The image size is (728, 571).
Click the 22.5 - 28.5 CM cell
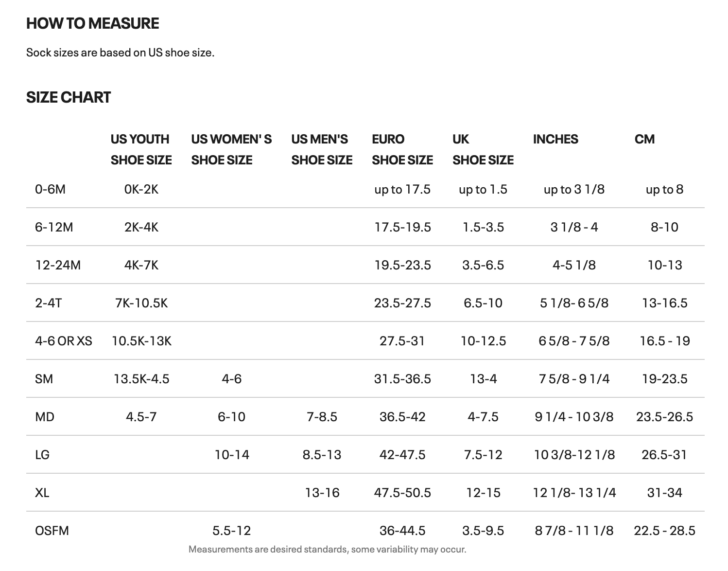[664, 530]
